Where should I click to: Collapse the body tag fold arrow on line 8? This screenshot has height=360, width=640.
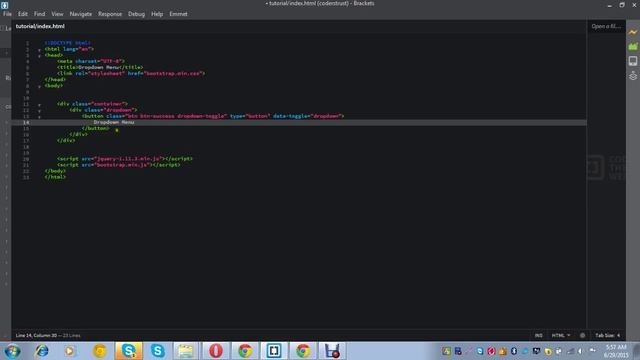39,87
